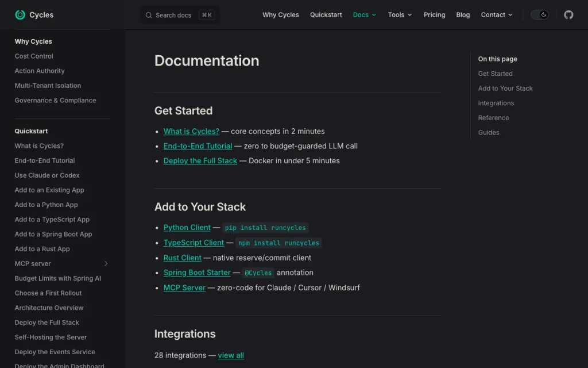
Task: Go to Quickstart in top navigation
Action: (326, 14)
